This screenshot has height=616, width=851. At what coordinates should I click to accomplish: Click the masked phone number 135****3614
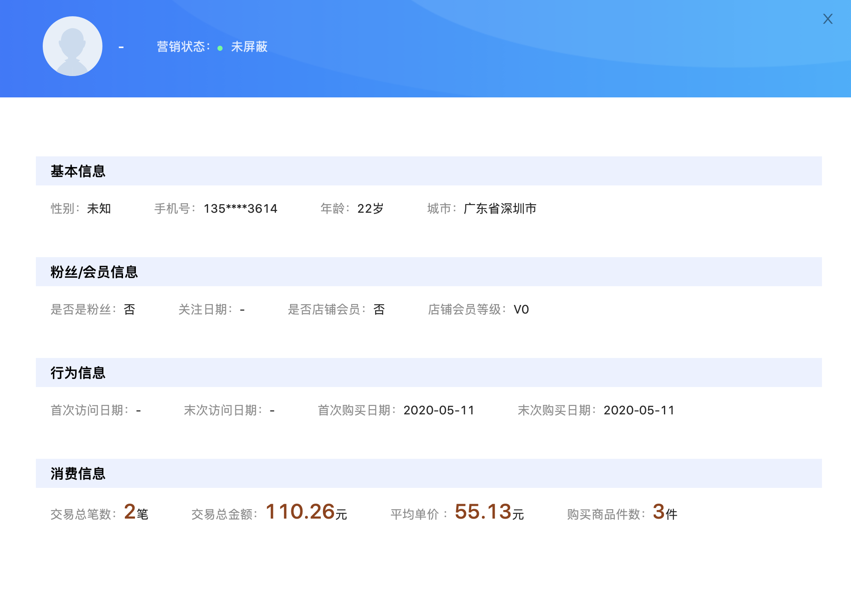(241, 208)
